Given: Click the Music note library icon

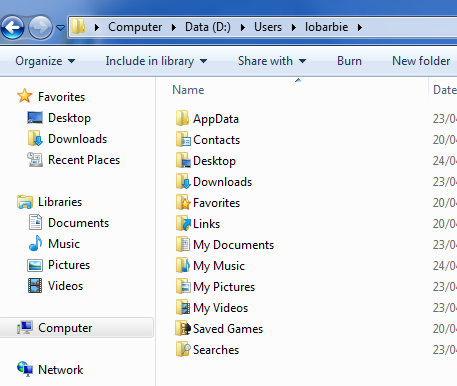Looking at the screenshot, I should 35,243.
